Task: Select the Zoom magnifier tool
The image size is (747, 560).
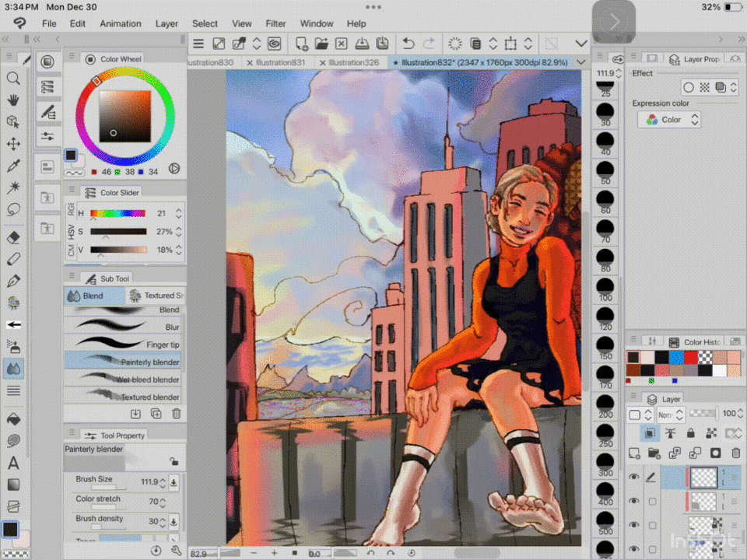Action: point(13,79)
